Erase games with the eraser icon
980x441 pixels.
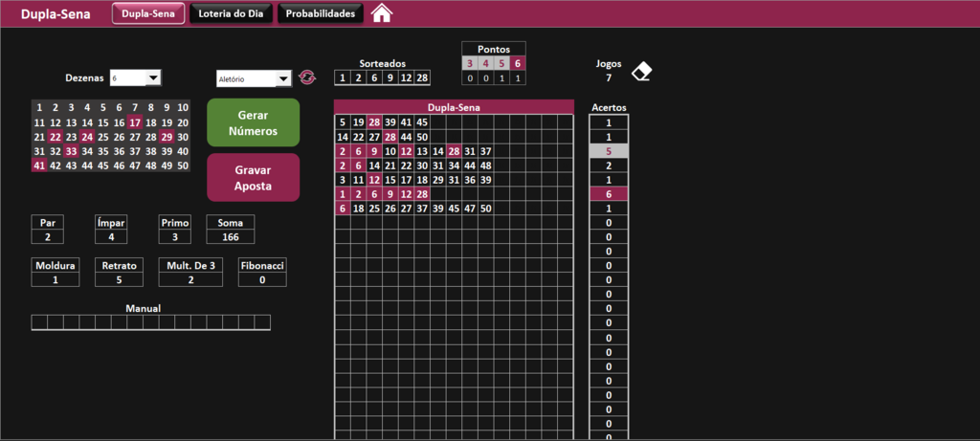[642, 71]
